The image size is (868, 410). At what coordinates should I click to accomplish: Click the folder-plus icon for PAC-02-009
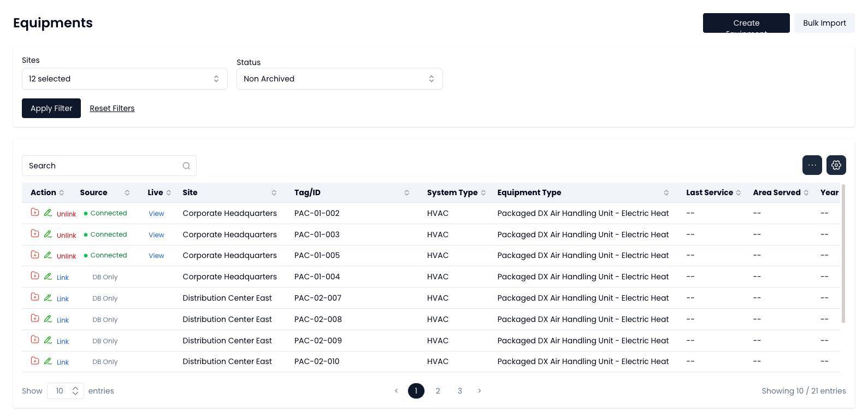point(35,339)
